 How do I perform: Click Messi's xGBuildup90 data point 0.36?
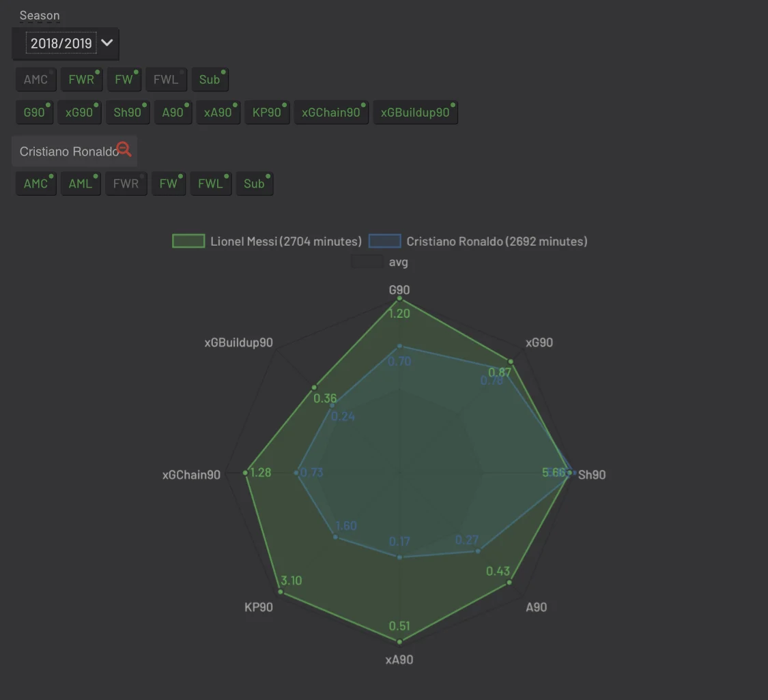[x=315, y=388]
